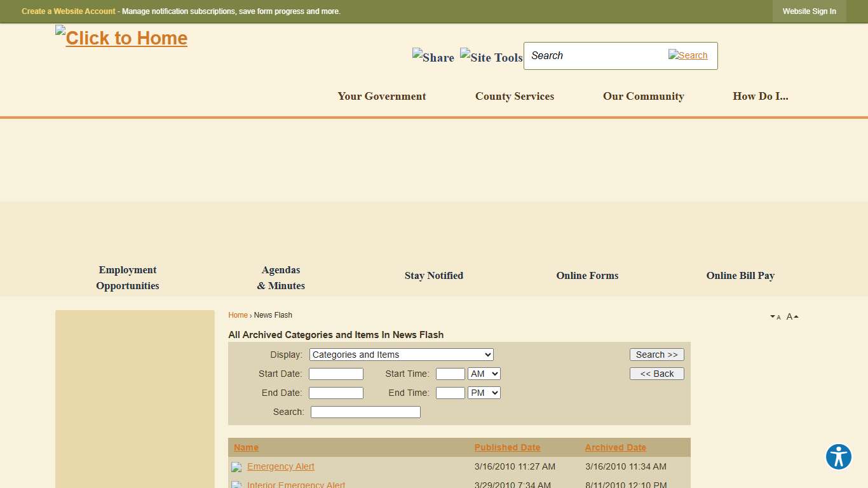The height and width of the screenshot is (488, 868).
Task: Open the Site Tools icon menu
Action: (x=491, y=57)
